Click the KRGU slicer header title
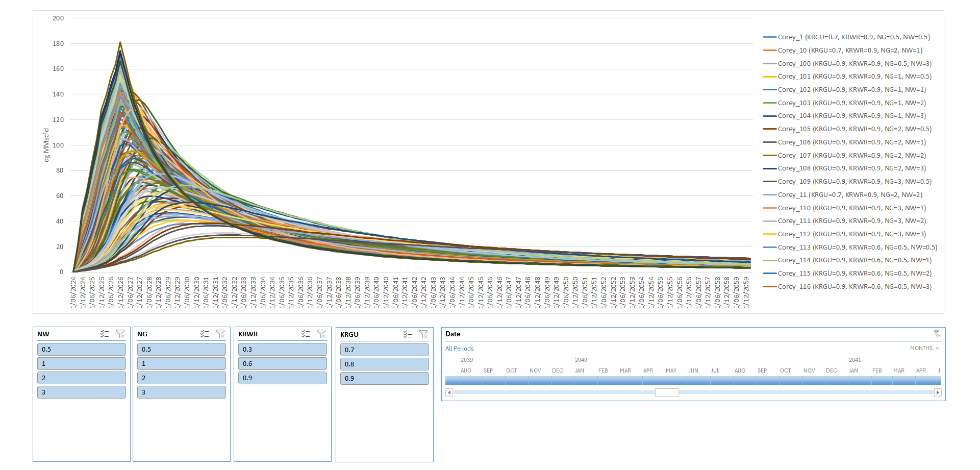 pos(349,334)
